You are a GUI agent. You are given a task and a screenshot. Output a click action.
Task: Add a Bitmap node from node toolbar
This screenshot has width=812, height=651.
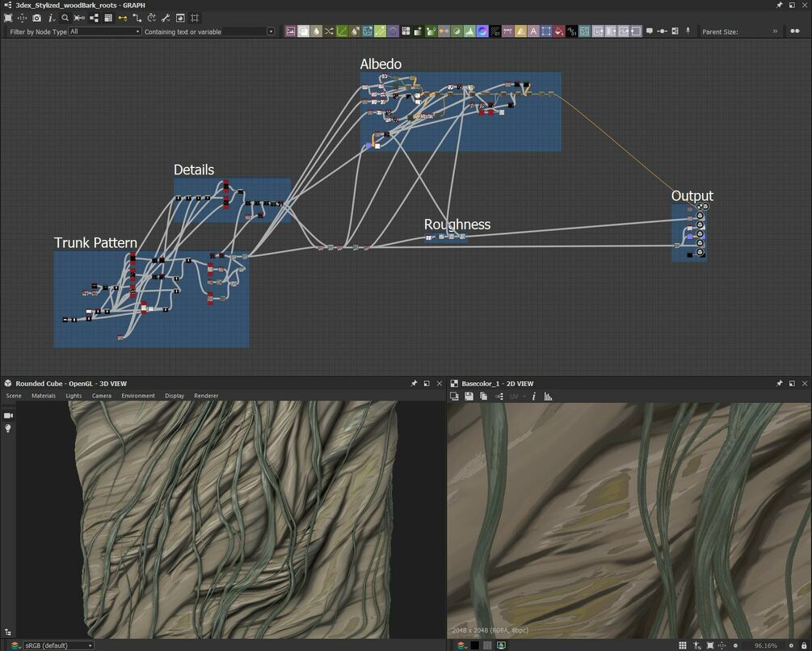[291, 31]
